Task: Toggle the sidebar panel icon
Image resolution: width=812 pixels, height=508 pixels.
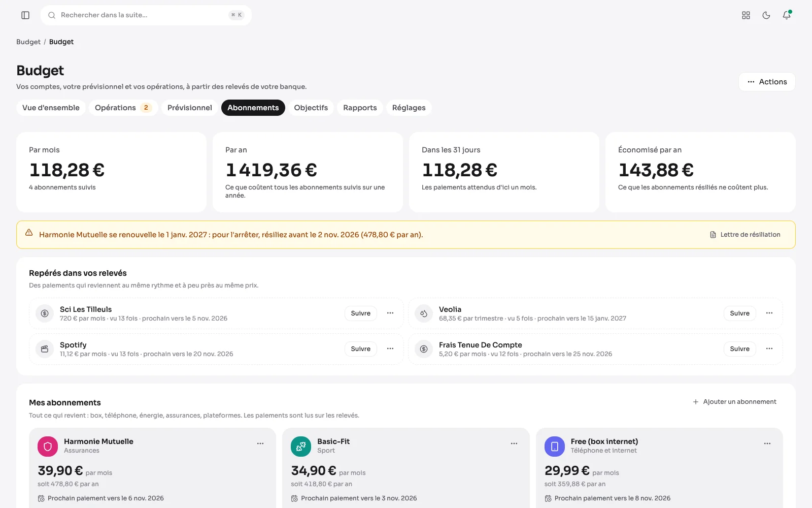Action: 25,15
